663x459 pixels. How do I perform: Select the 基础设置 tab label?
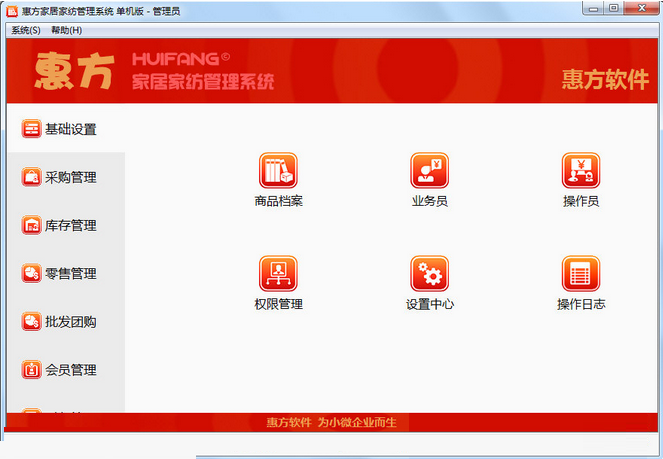tap(71, 129)
